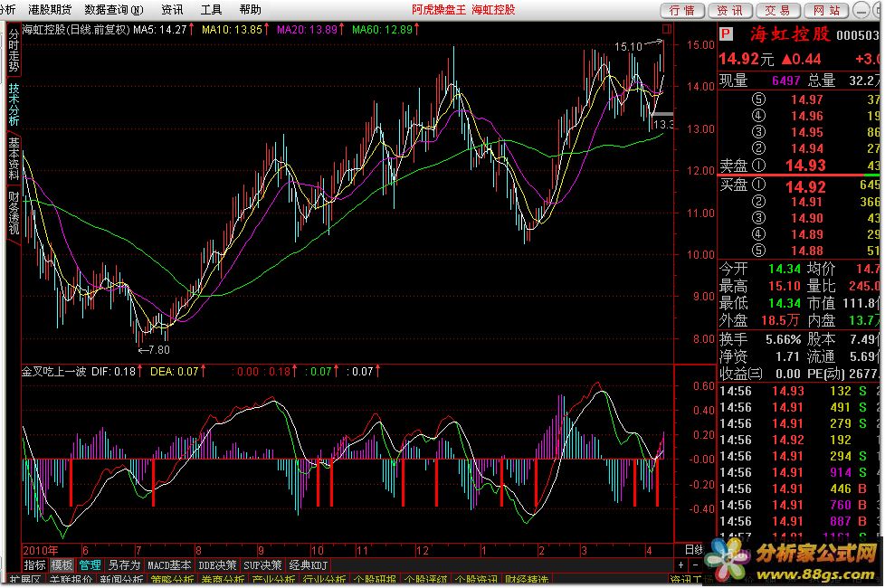Click the 管理 button below chart

tap(90, 564)
